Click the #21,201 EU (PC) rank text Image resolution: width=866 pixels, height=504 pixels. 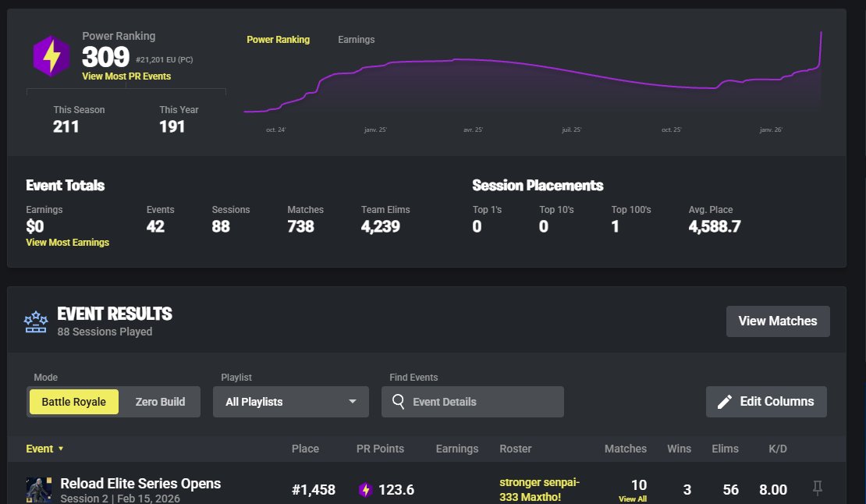point(164,59)
